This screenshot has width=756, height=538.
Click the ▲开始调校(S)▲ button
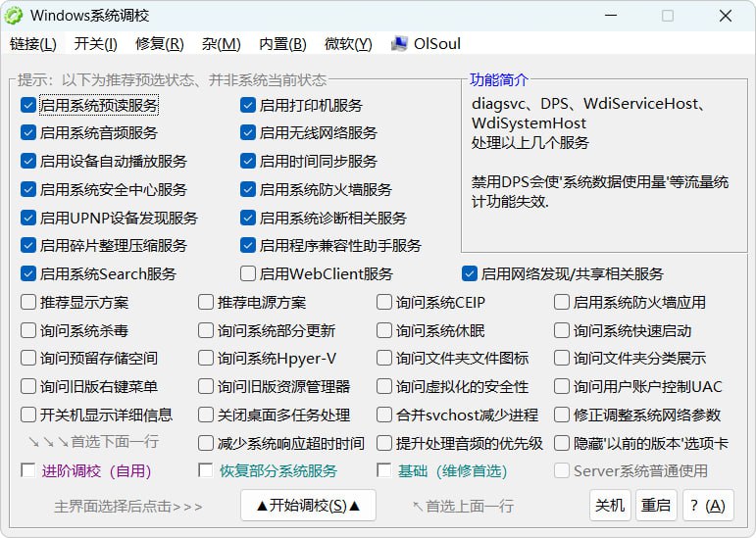[x=308, y=506]
